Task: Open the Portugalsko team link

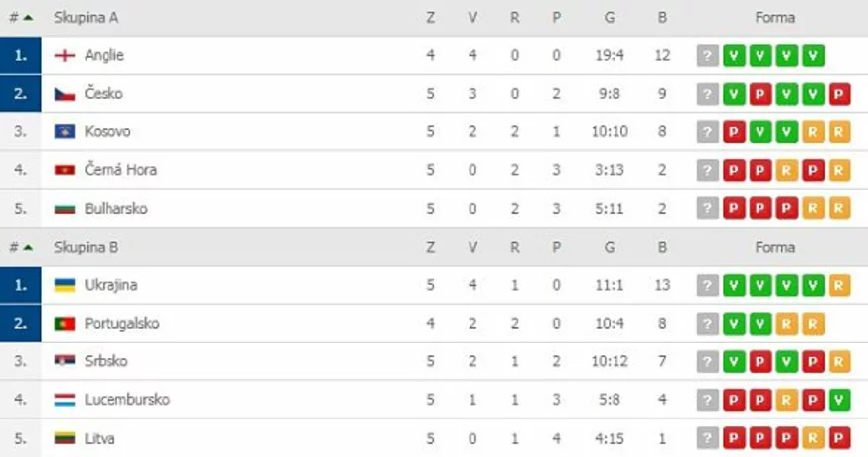Action: 121,324
